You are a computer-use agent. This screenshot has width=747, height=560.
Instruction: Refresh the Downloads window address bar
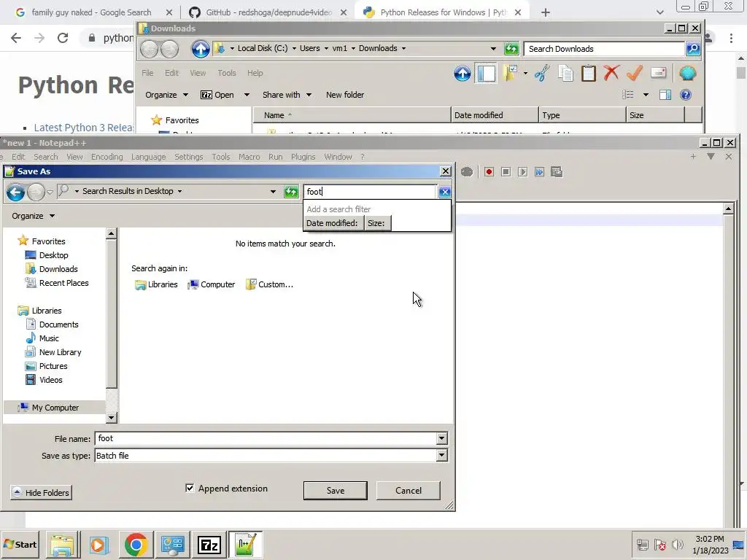511,49
